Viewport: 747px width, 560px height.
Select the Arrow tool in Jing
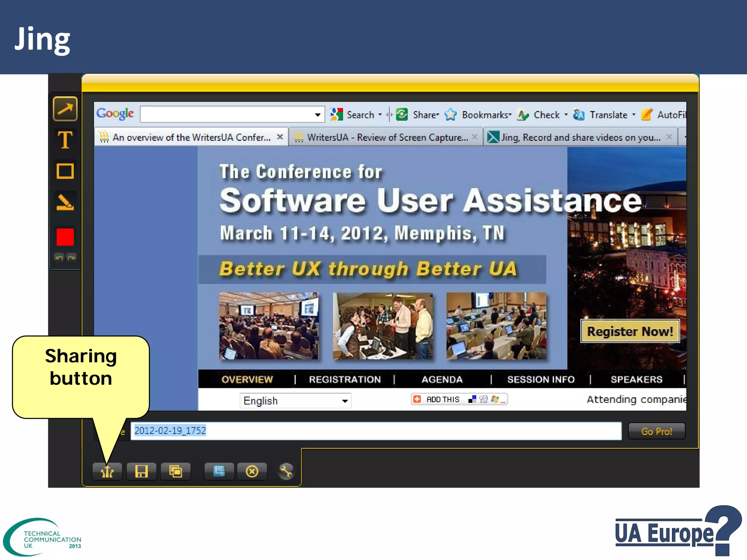tap(65, 109)
